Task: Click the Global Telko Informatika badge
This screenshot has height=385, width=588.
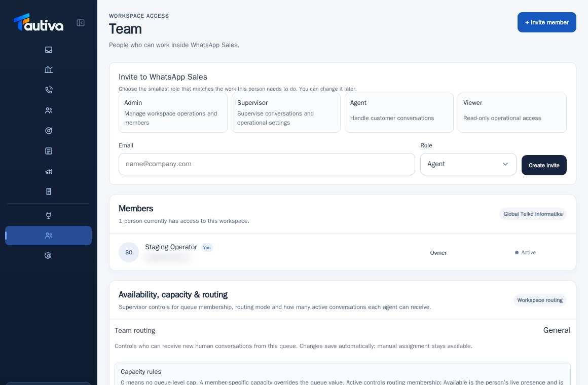Action: tap(533, 214)
